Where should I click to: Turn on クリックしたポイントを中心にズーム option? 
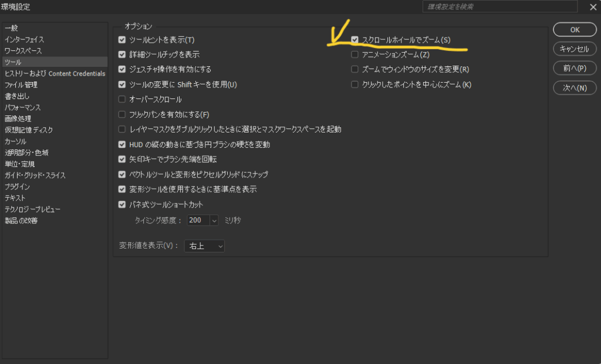[354, 84]
